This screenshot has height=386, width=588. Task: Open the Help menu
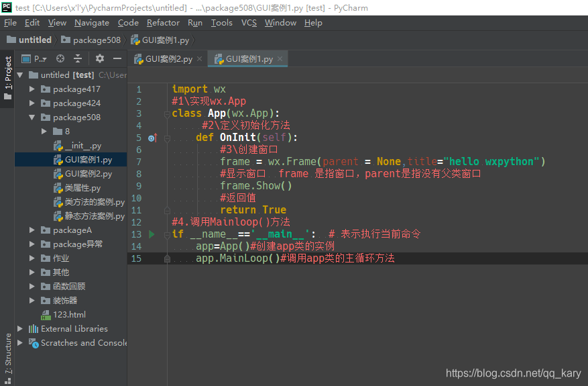tap(313, 23)
